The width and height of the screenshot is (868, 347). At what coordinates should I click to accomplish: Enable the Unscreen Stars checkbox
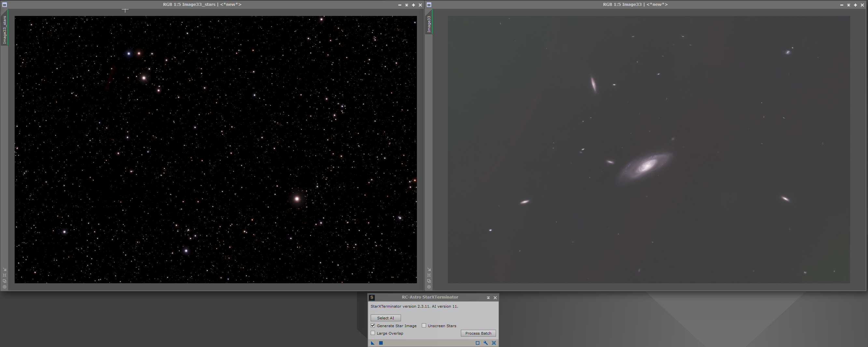[424, 326]
